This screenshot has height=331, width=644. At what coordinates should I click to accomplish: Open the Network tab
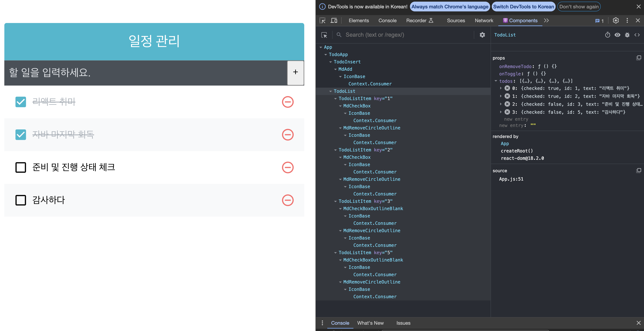click(x=484, y=20)
